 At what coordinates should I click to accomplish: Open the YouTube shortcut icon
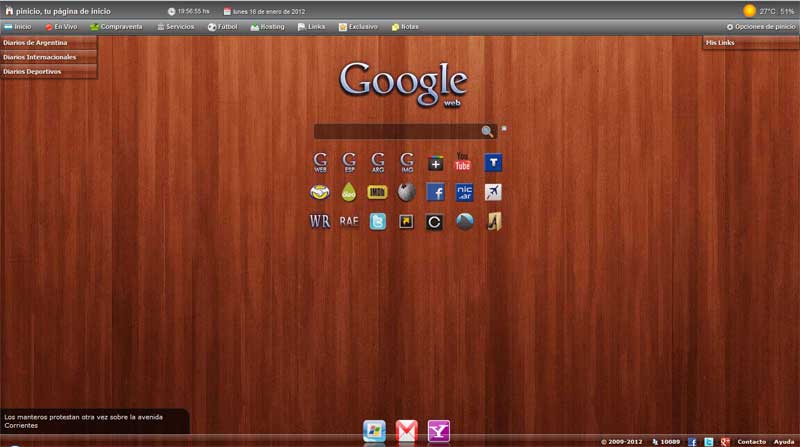coord(463,162)
